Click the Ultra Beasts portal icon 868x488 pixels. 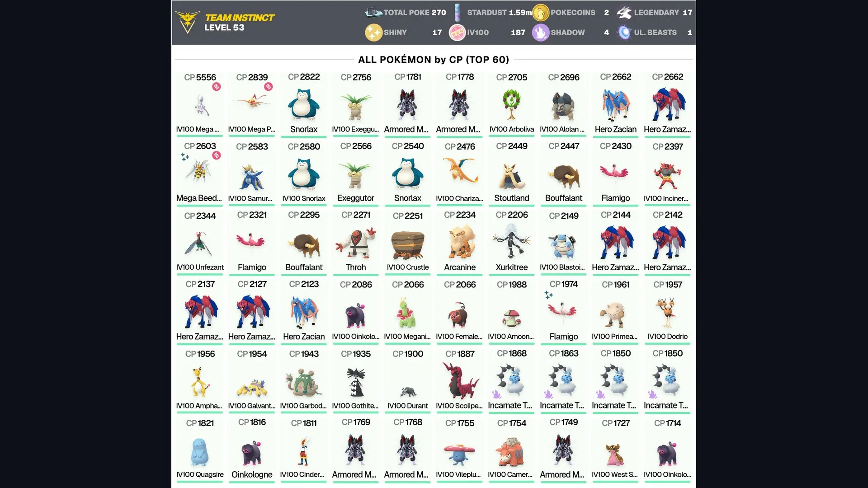[x=624, y=33]
